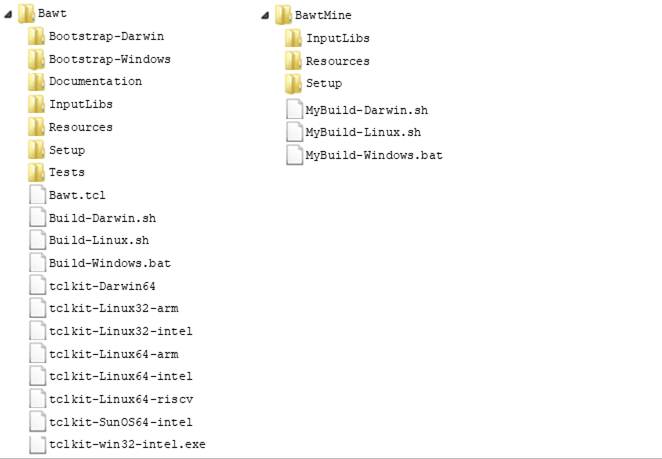Select the tclkit-Linux64-riscv file label
This screenshot has height=459, width=662.
120,399
